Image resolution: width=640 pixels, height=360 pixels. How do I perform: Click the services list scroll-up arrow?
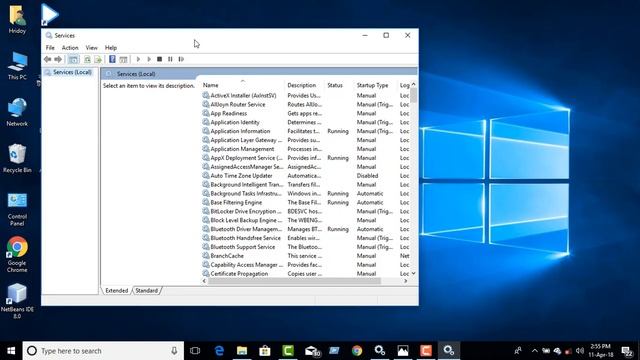point(413,84)
